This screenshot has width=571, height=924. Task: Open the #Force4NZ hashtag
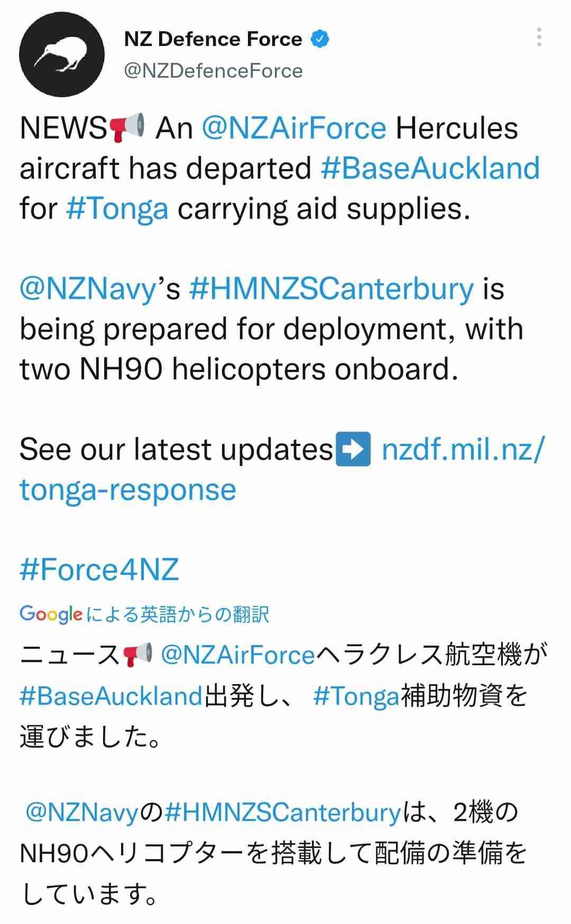(99, 570)
